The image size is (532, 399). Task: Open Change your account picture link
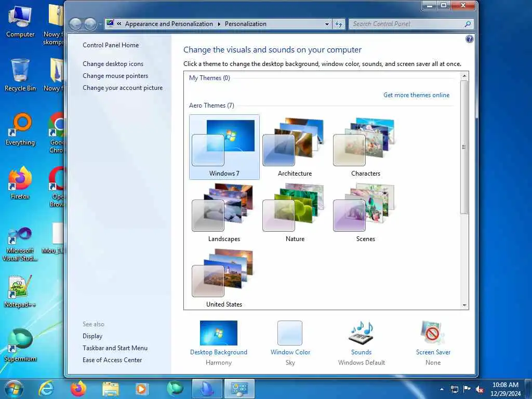(x=123, y=87)
